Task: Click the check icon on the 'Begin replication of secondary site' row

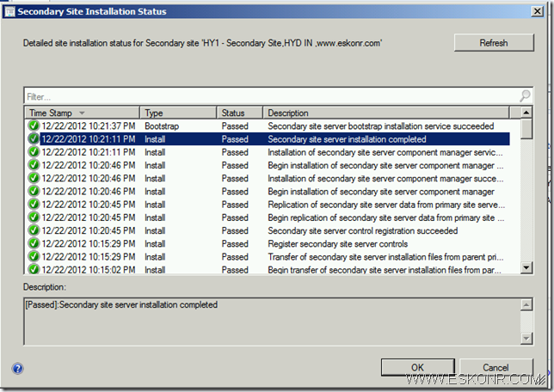Action: pos(34,217)
